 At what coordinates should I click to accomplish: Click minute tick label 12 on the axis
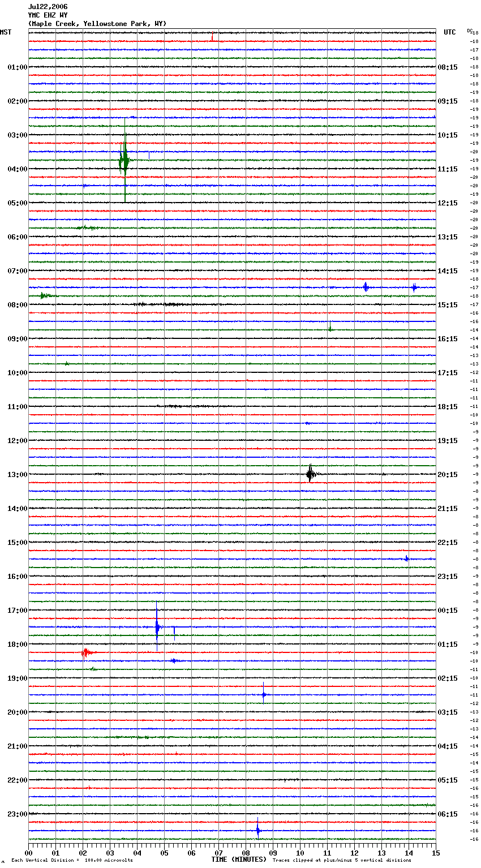pyautogui.click(x=355, y=853)
